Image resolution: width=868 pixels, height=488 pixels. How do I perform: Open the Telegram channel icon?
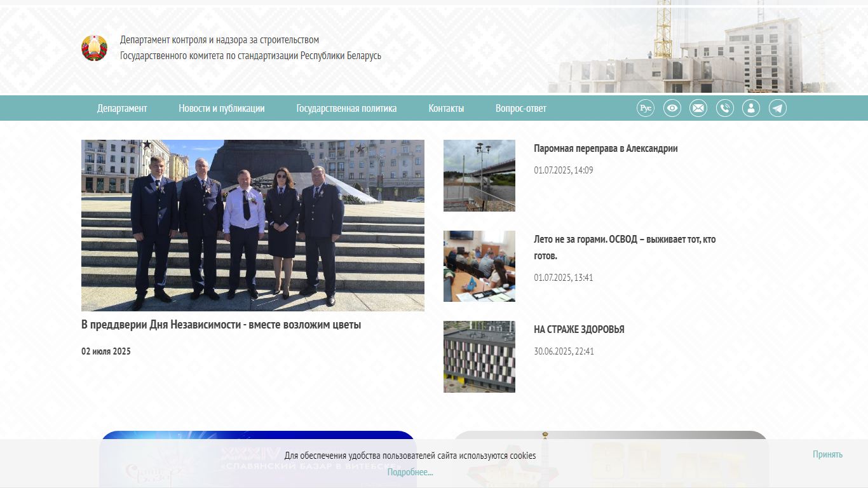778,108
